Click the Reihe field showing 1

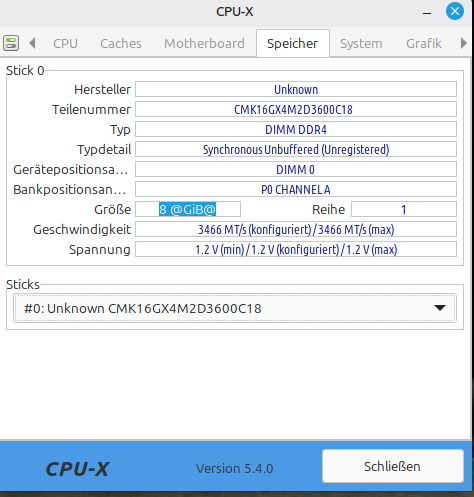pyautogui.click(x=404, y=209)
